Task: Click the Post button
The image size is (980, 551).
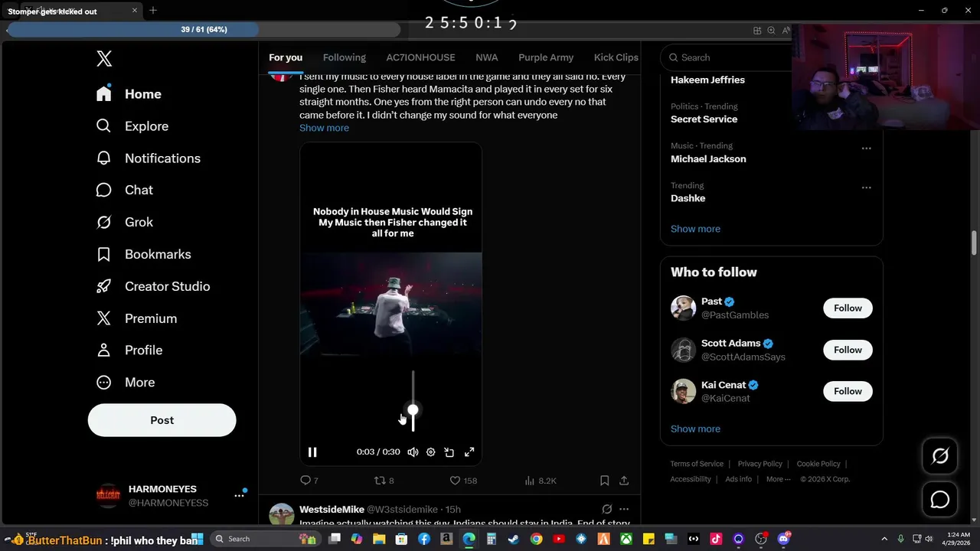Action: (x=162, y=420)
